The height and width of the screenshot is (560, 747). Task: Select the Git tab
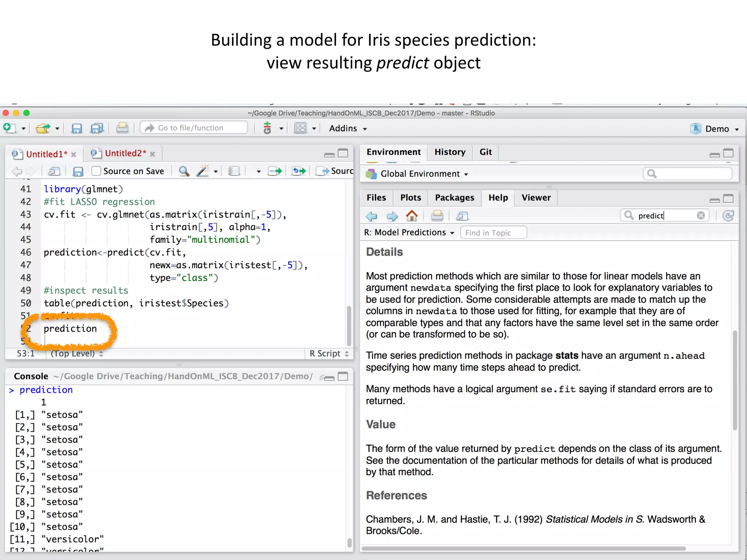[485, 152]
